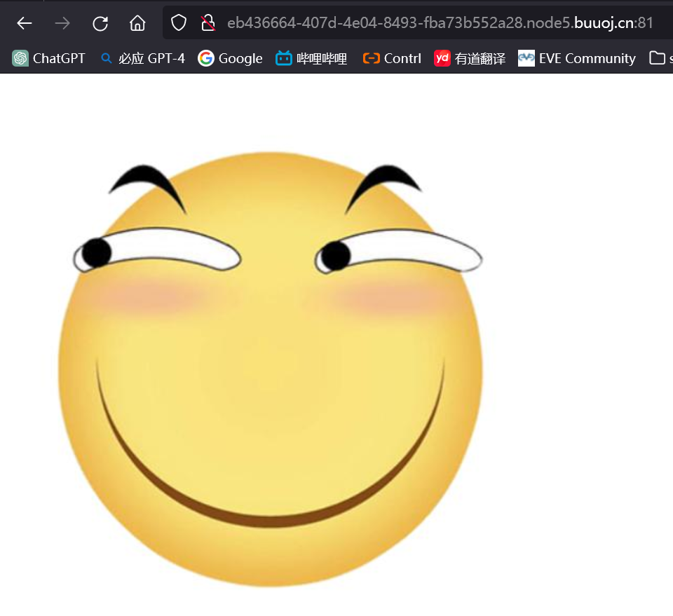Image resolution: width=673 pixels, height=616 pixels.
Task: Open the 哔哩哔哩 bookmark
Action: tap(311, 58)
